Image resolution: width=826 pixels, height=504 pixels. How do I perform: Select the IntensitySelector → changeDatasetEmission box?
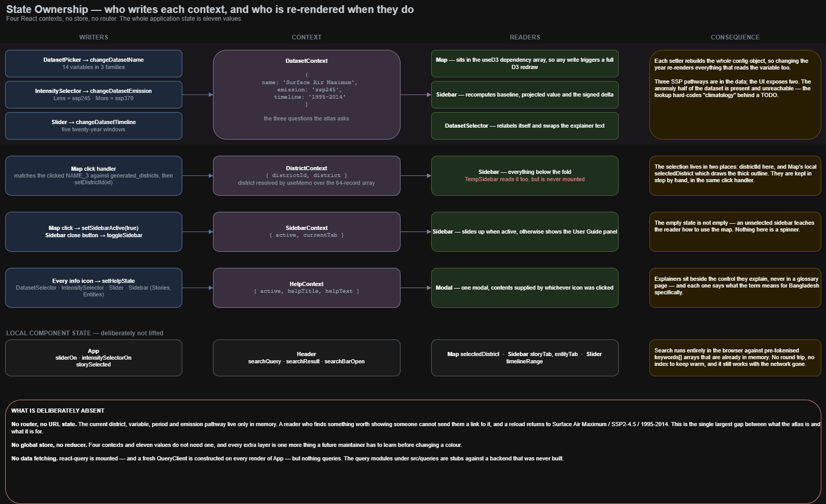(94, 94)
